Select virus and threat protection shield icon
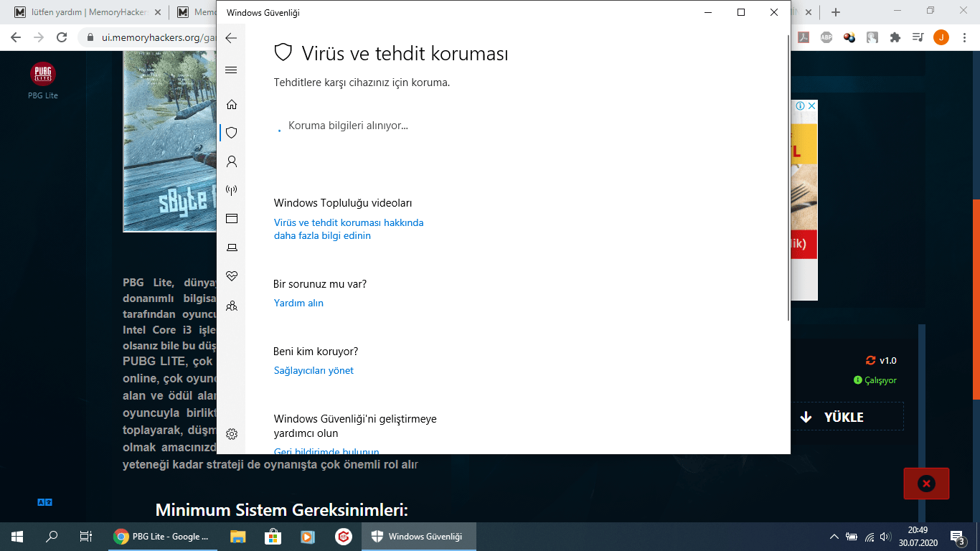Viewport: 980px width, 551px height. pyautogui.click(x=231, y=133)
